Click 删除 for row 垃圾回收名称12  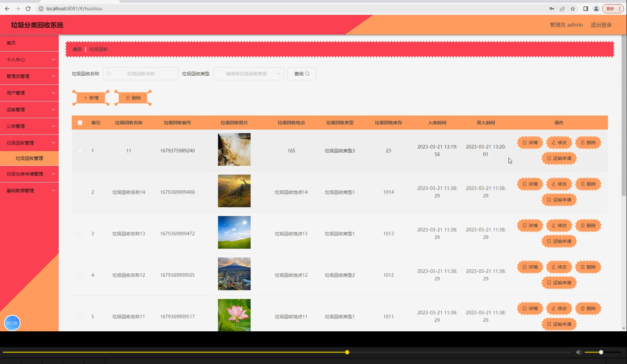pyautogui.click(x=588, y=267)
